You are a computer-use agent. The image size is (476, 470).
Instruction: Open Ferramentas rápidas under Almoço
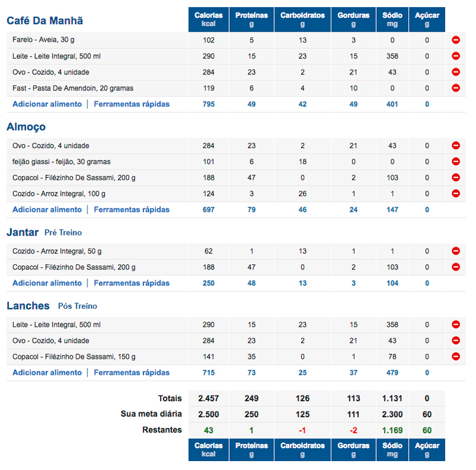click(x=131, y=209)
